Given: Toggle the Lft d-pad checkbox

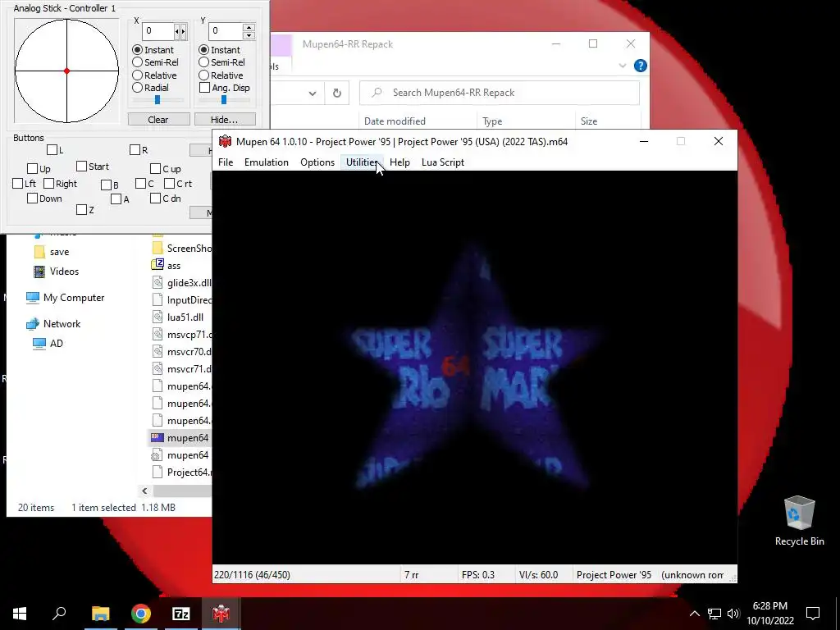Looking at the screenshot, I should point(18,184).
